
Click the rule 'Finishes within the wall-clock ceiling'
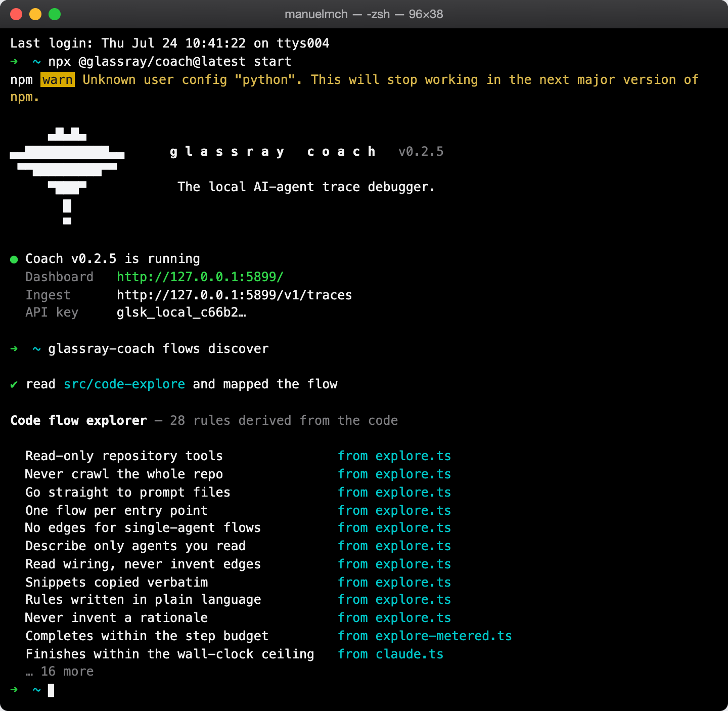170,654
